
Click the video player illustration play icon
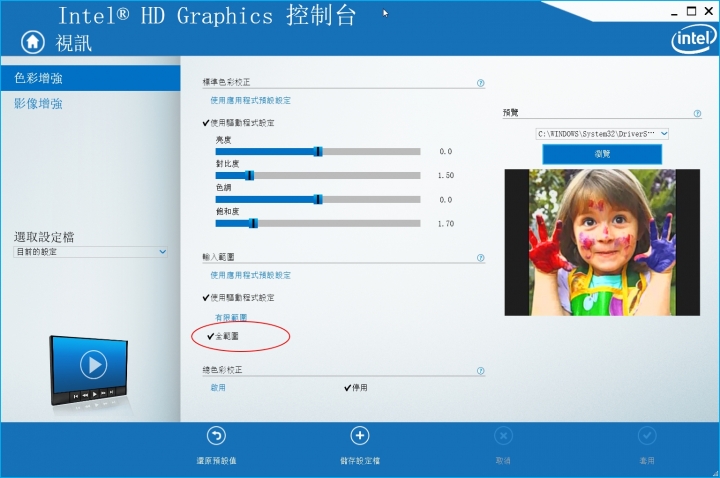pyautogui.click(x=94, y=365)
